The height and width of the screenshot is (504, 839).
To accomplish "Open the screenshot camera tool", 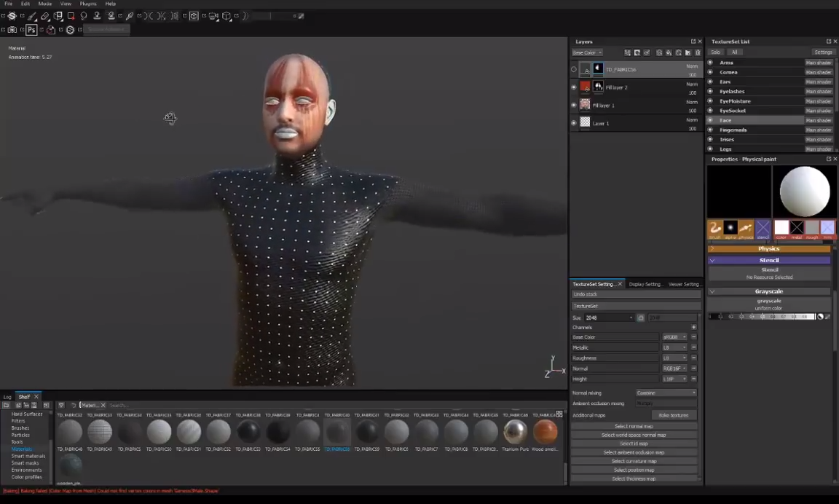I will tap(12, 30).
